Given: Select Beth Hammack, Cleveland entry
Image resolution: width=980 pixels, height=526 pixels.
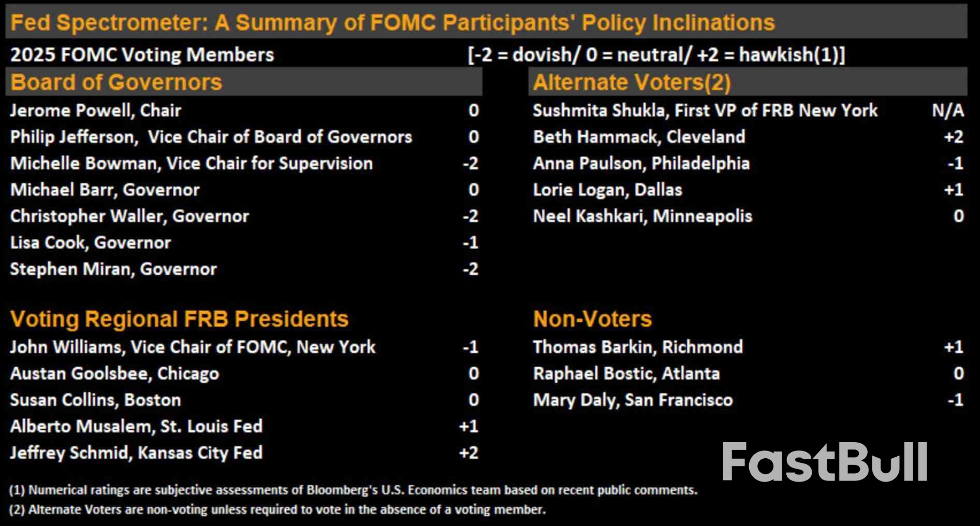Looking at the screenshot, I should 639,137.
